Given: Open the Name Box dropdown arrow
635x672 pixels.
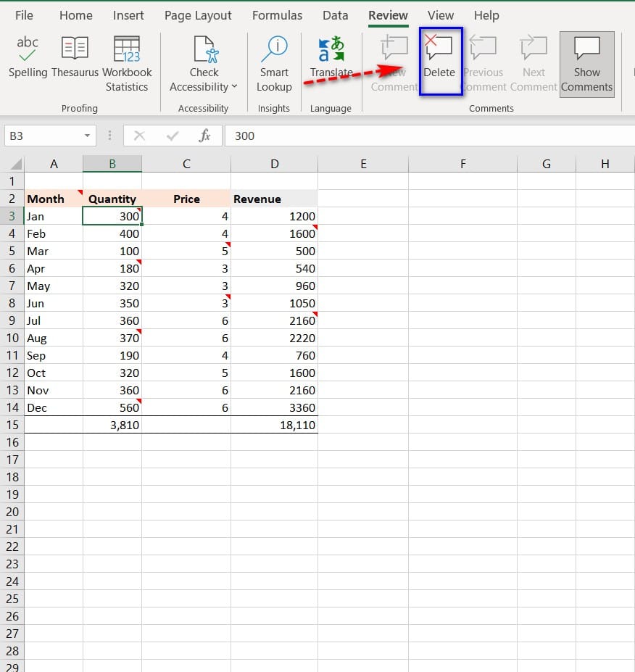Looking at the screenshot, I should point(87,136).
